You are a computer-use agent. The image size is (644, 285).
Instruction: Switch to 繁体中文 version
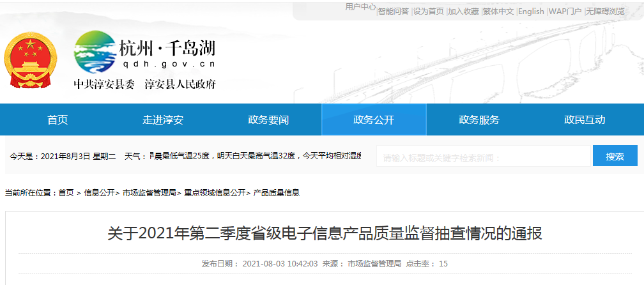click(498, 12)
